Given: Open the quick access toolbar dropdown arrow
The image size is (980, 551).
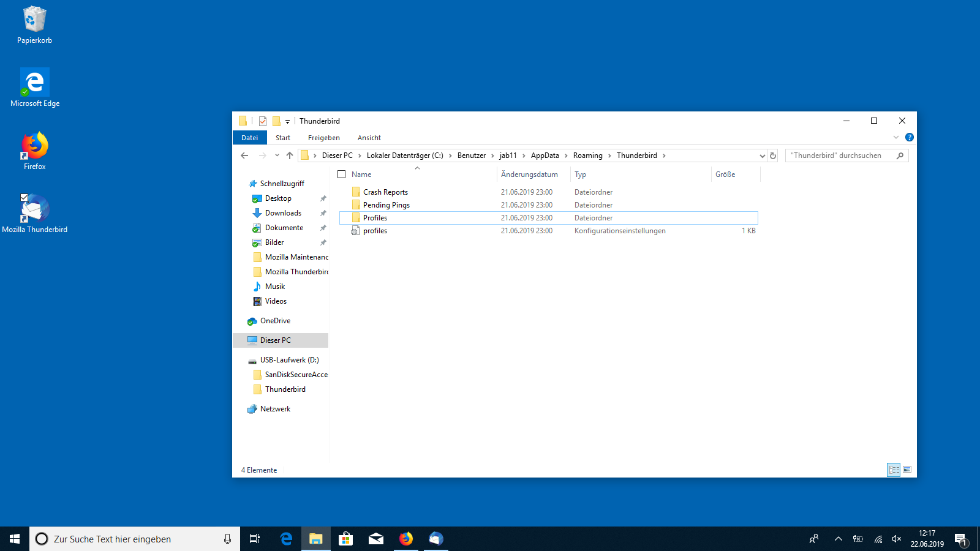Looking at the screenshot, I should (287, 121).
